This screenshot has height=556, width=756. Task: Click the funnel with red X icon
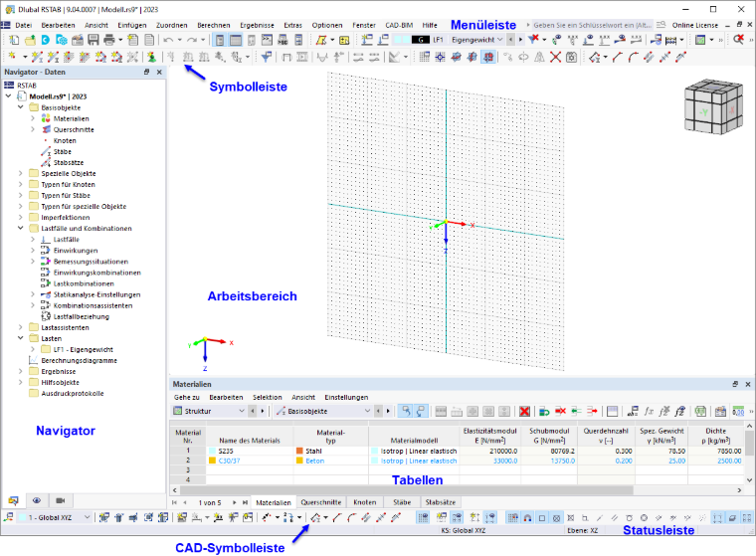tap(533, 40)
